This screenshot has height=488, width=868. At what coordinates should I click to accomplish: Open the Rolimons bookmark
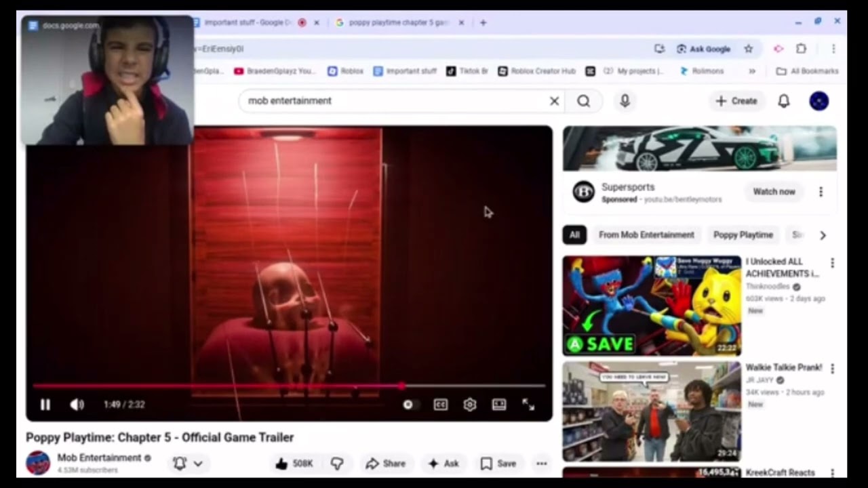pos(702,71)
